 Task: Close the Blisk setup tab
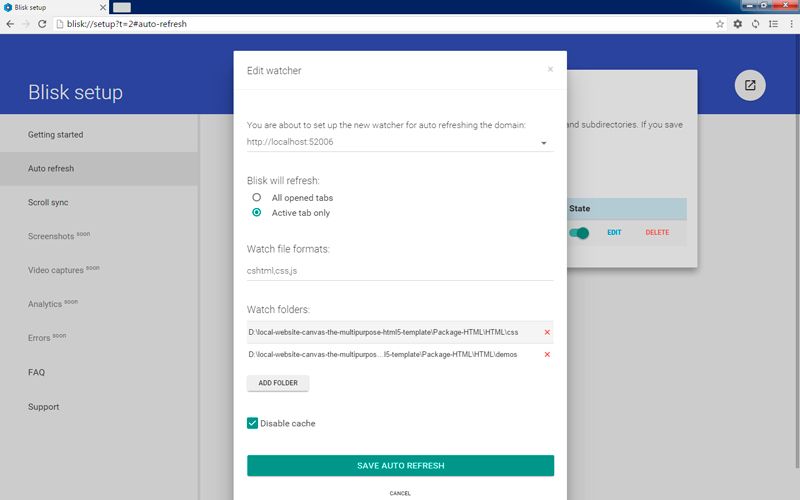click(103, 7)
